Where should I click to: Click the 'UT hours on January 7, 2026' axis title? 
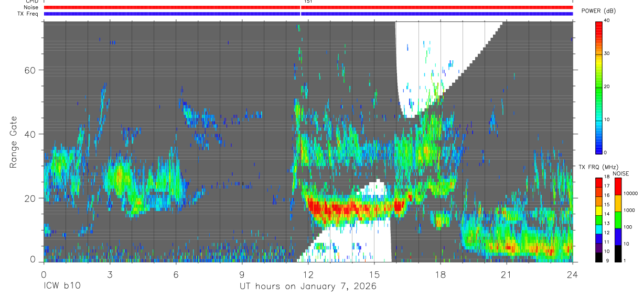click(308, 287)
